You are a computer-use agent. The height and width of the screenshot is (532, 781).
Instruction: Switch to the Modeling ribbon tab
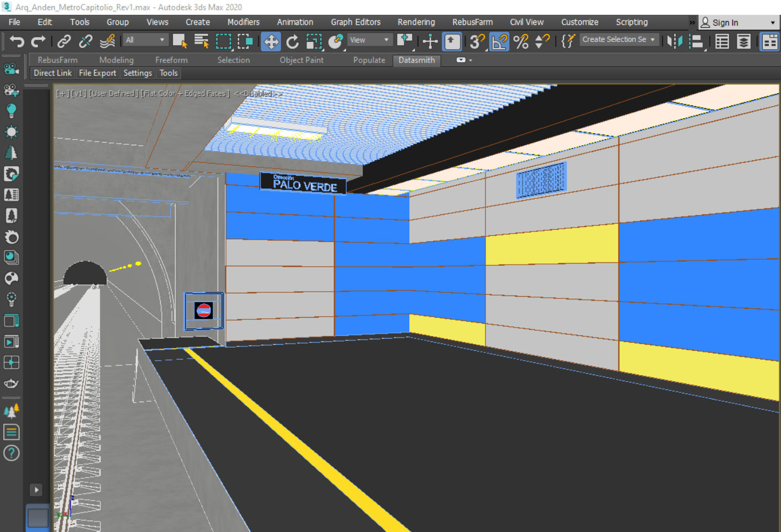point(117,60)
